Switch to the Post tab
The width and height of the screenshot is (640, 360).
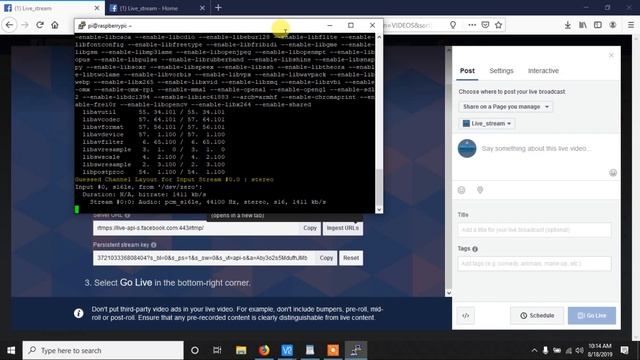tap(467, 71)
